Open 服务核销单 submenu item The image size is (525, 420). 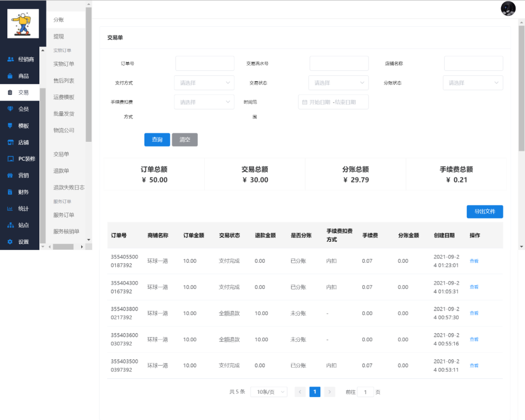point(66,232)
